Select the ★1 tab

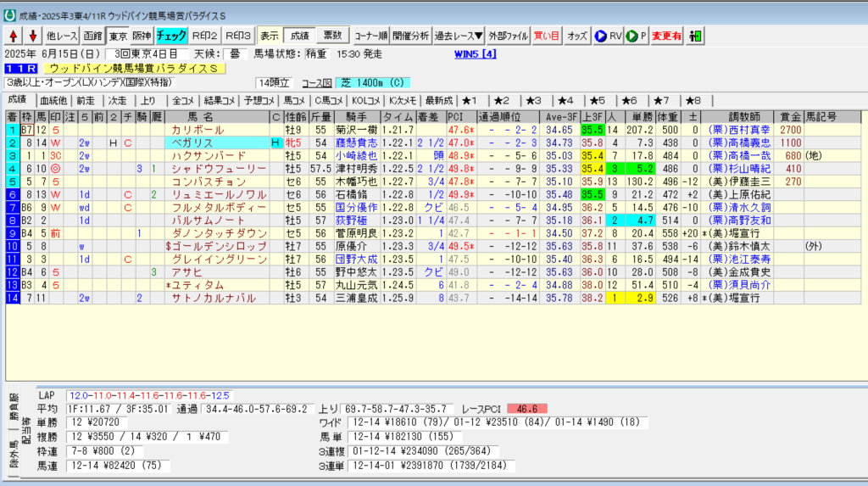coord(470,100)
